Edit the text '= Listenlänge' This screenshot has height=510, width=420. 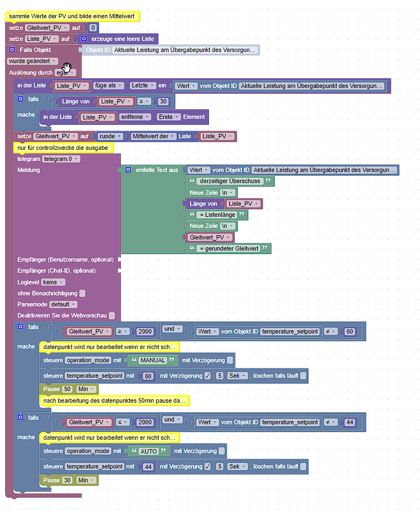[x=217, y=215]
